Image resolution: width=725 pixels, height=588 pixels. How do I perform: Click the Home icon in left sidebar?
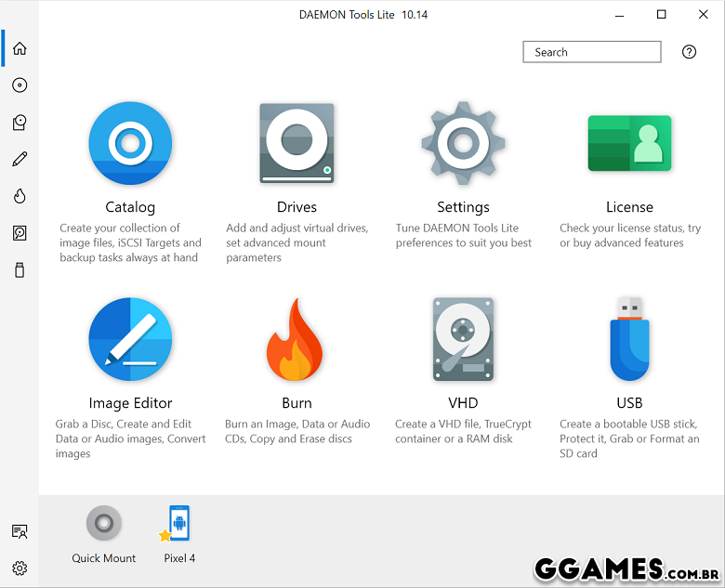[20, 48]
